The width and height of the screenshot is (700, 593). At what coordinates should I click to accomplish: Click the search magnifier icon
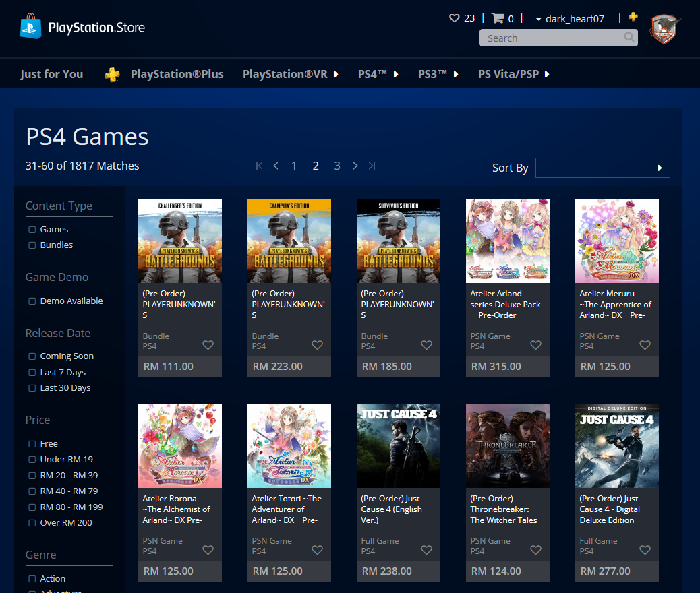pyautogui.click(x=629, y=37)
